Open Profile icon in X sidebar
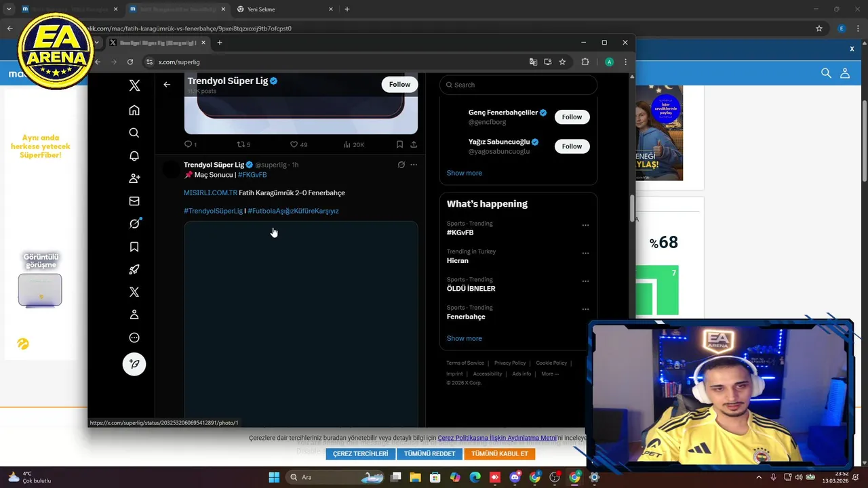The width and height of the screenshot is (868, 488). pyautogui.click(x=134, y=314)
